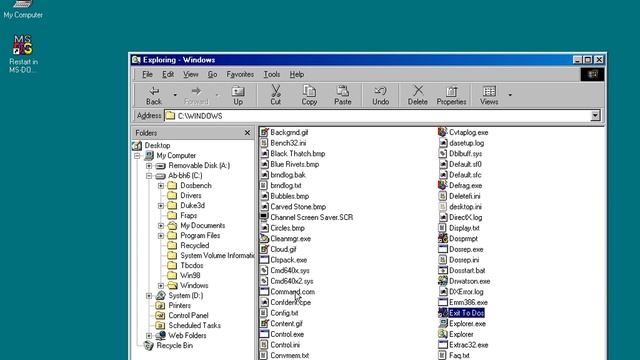
Task: Select Cmd640x.sys file
Action: click(290, 270)
